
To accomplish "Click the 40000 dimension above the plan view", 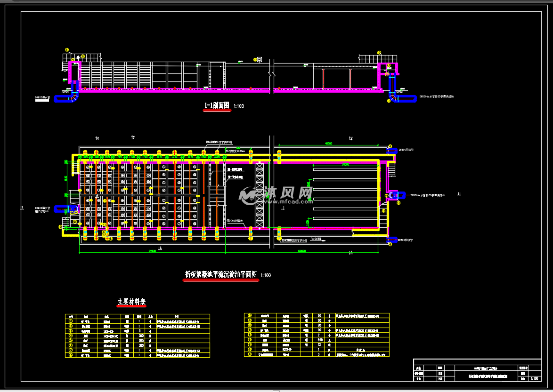I will (x=328, y=143).
